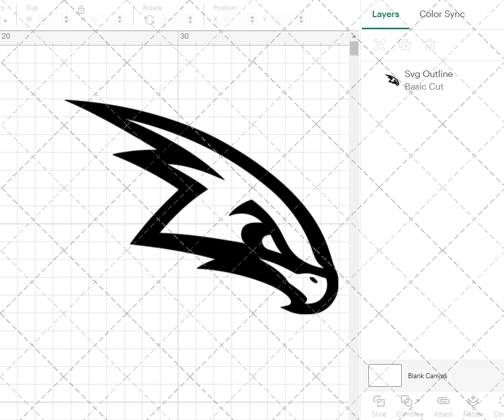The image size is (504, 420).
Task: Toggle the aspect ratio lock in the Size section
Action: [x=81, y=10]
